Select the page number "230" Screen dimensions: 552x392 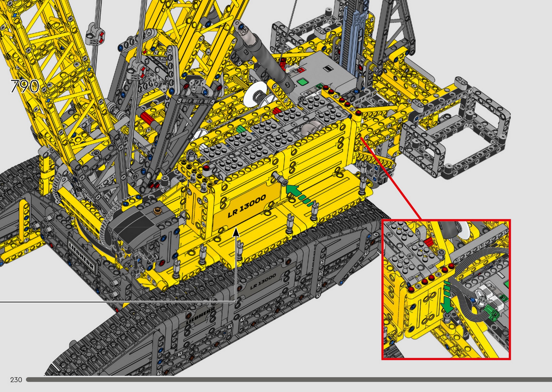[16, 380]
